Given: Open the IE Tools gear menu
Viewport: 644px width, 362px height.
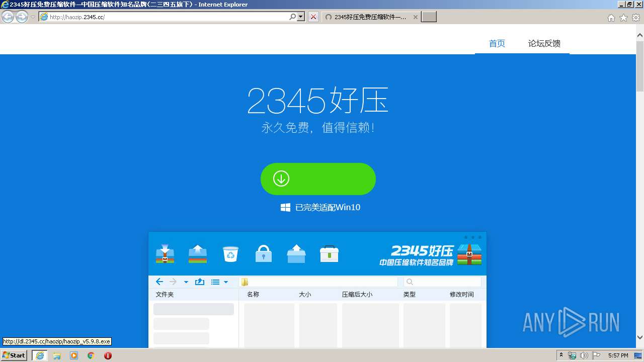Looking at the screenshot, I should pos(636,18).
